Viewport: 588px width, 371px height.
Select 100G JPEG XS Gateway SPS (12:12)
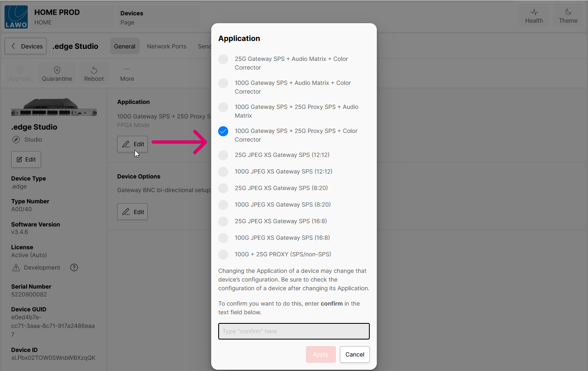click(223, 171)
